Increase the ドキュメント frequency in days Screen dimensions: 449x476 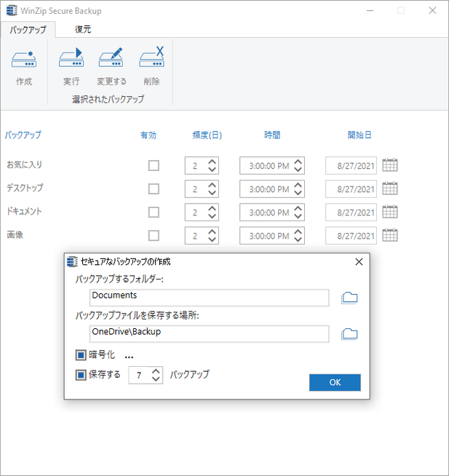[x=212, y=209]
